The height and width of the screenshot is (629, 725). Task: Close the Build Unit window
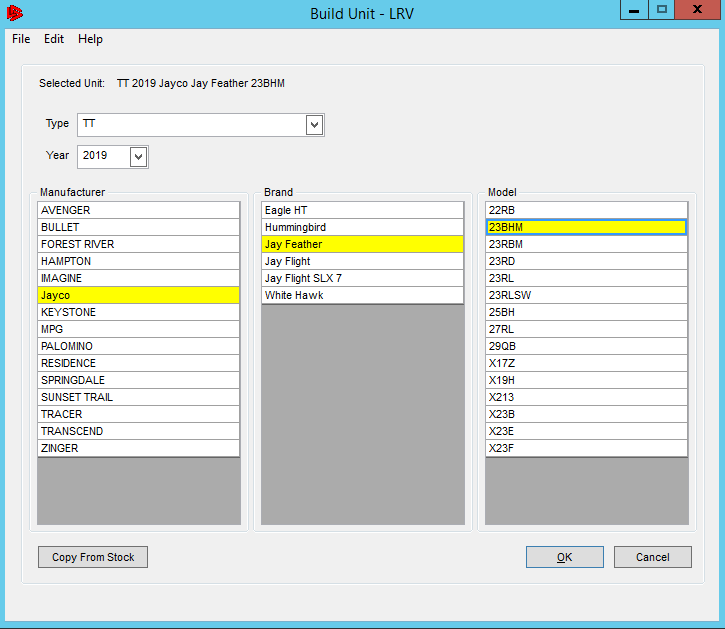point(697,10)
